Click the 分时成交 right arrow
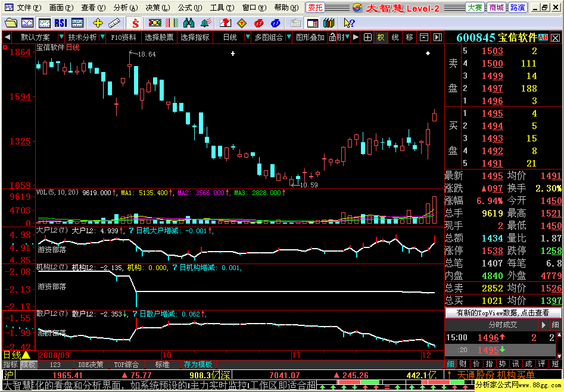Viewport: 564px width, 392px height. click(x=543, y=325)
